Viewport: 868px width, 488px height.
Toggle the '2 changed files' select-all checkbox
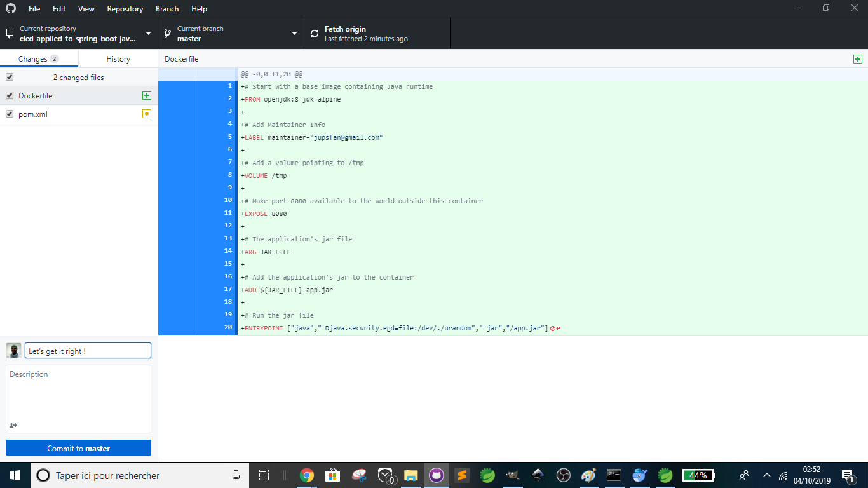(x=10, y=77)
